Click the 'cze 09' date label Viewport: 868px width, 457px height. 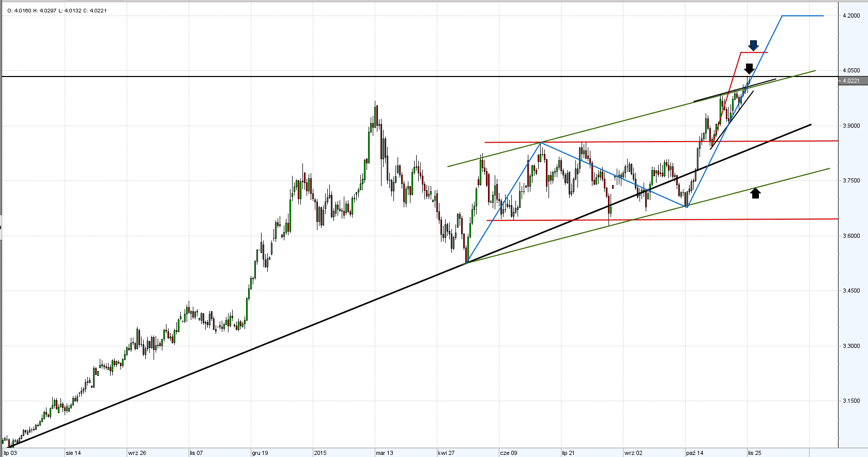click(x=509, y=453)
